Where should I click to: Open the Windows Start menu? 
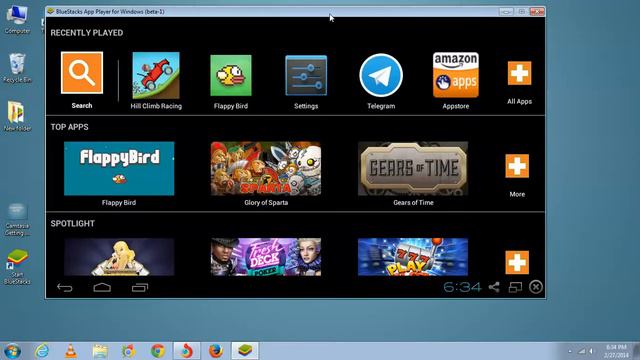click(12, 351)
